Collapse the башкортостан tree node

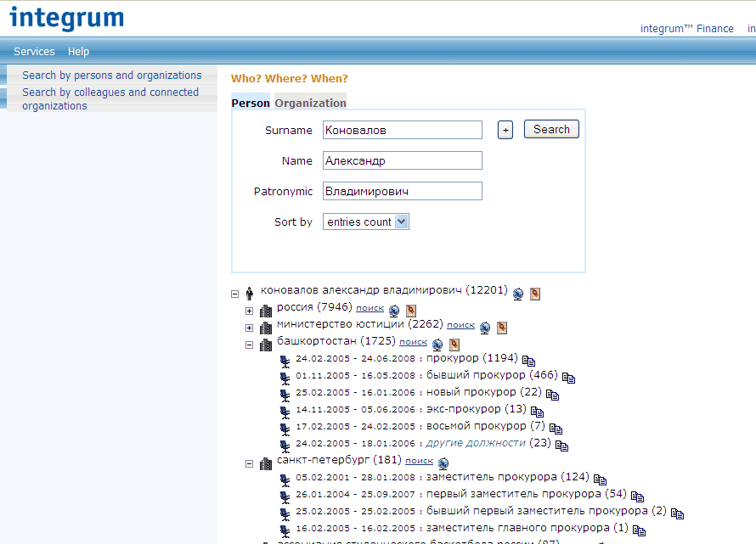250,345
